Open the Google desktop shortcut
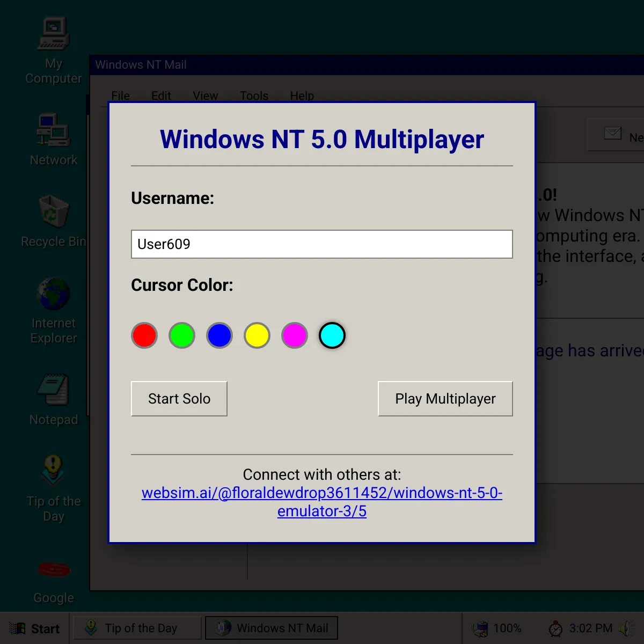Viewport: 644px width, 644px height. [x=53, y=570]
